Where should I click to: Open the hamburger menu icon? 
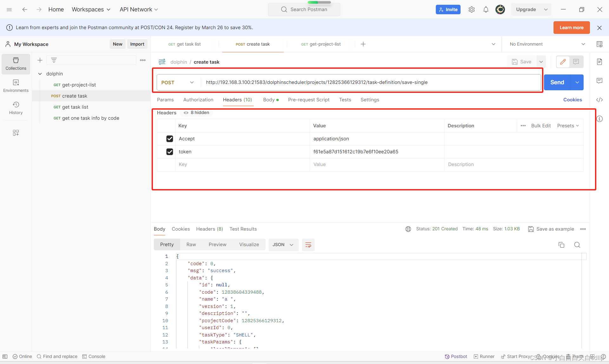[x=9, y=10]
